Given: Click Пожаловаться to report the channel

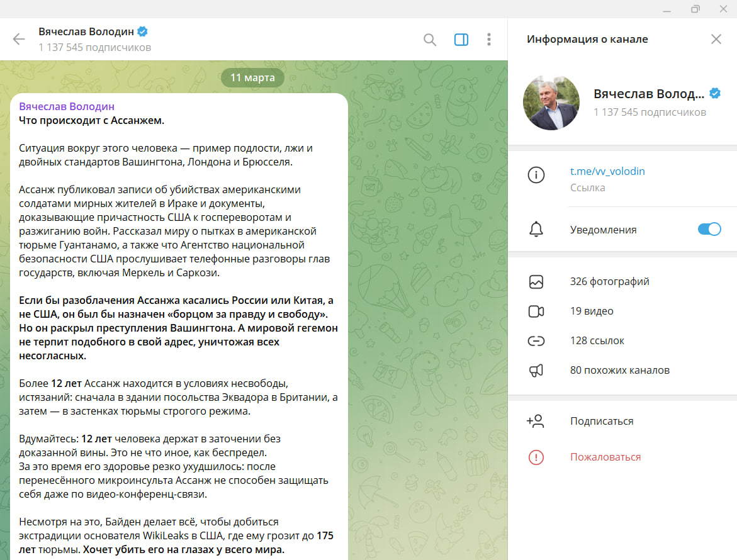Looking at the screenshot, I should point(605,457).
